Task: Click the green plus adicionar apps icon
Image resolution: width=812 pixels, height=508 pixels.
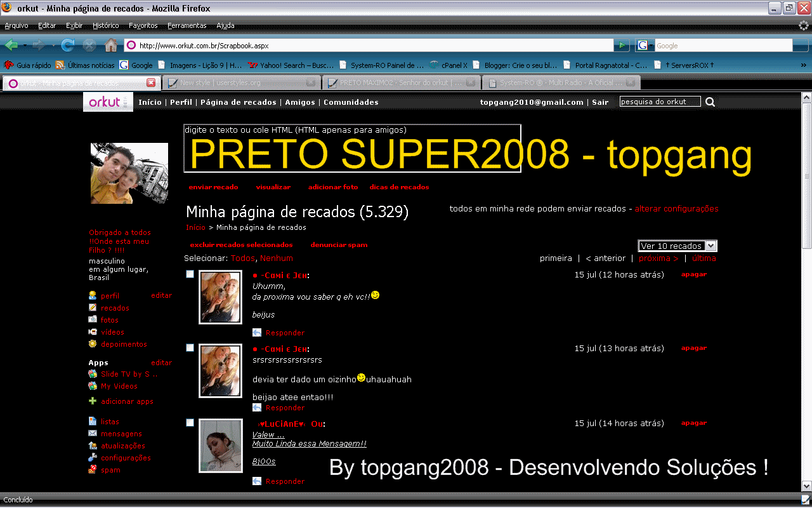Action: [x=93, y=401]
